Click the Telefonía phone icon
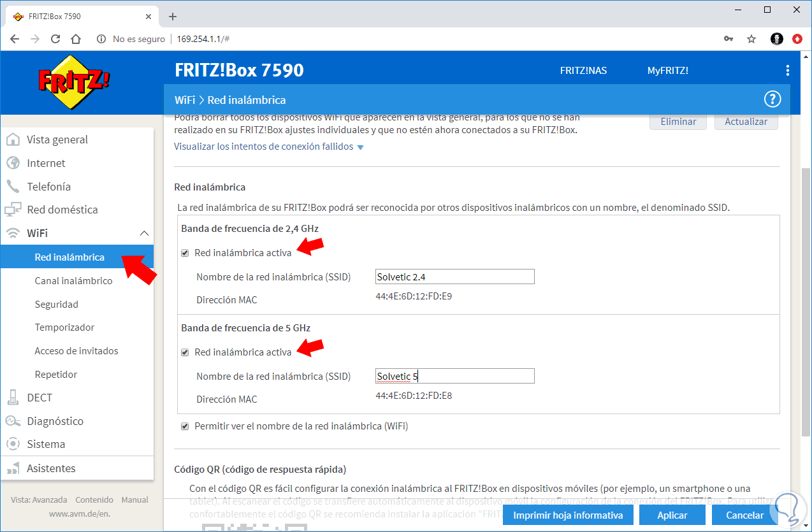 click(13, 187)
